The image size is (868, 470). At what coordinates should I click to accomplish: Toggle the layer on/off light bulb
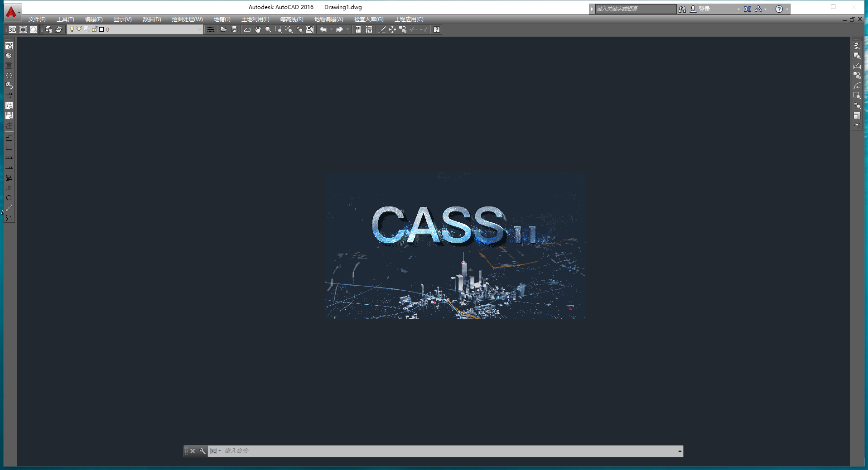(72, 29)
